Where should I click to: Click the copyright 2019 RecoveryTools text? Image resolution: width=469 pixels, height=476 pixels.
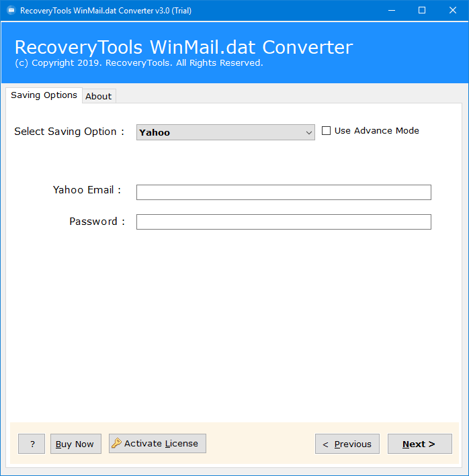(x=139, y=63)
